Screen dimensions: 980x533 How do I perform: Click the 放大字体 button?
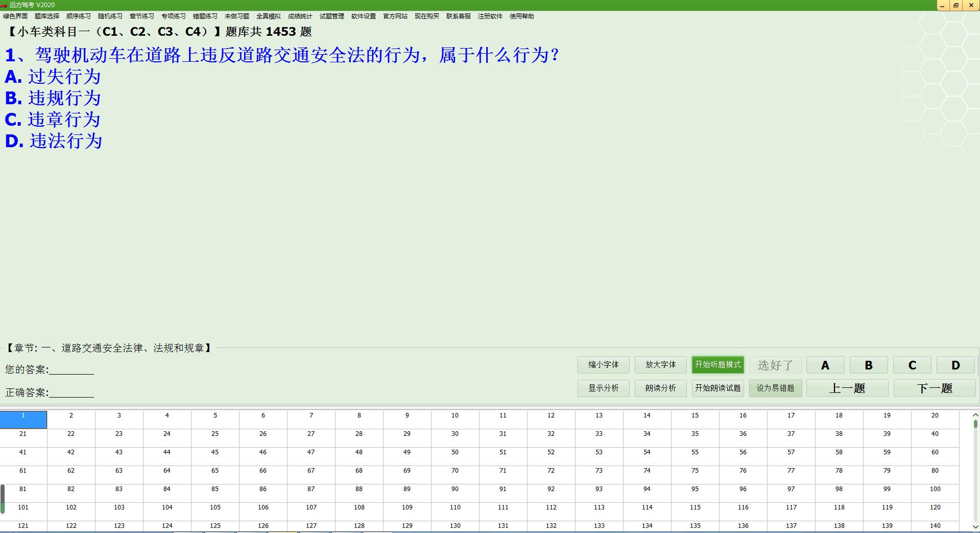661,365
